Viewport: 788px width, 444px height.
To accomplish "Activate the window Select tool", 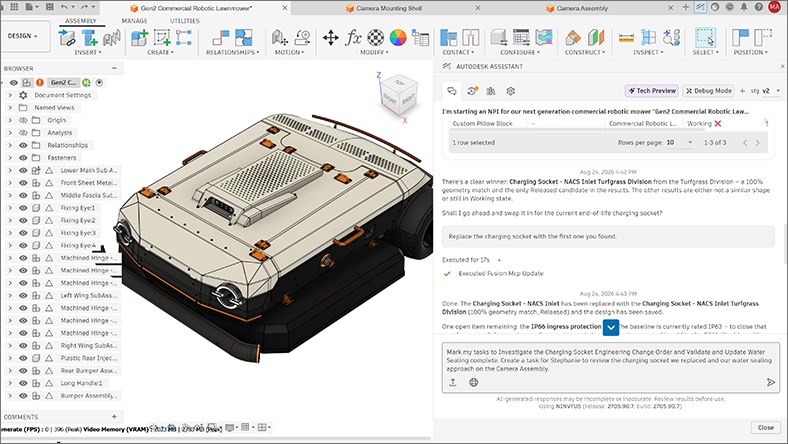I will point(705,38).
